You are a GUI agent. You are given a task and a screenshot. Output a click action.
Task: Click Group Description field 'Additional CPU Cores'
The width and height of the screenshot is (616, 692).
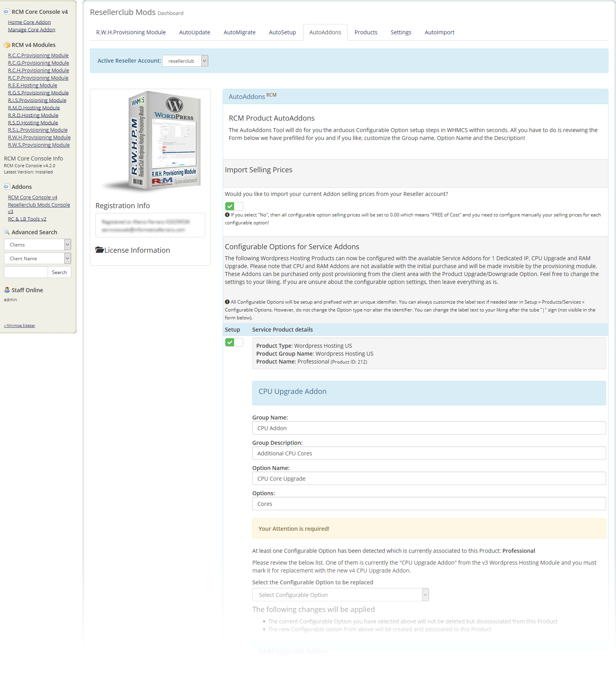pyautogui.click(x=429, y=453)
